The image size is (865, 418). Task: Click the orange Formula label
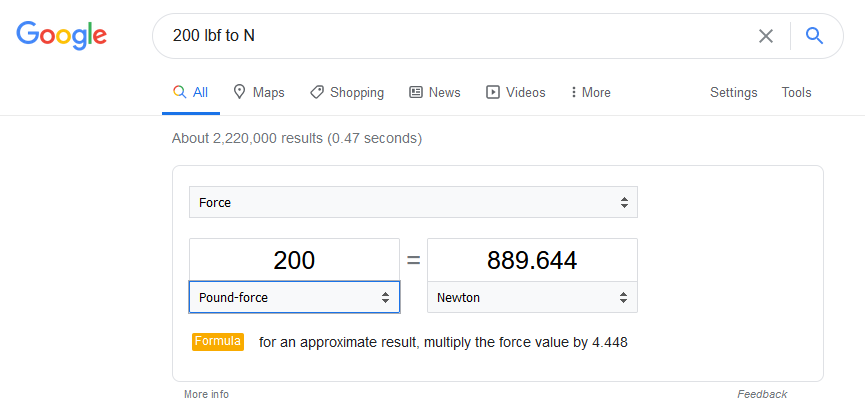point(218,341)
